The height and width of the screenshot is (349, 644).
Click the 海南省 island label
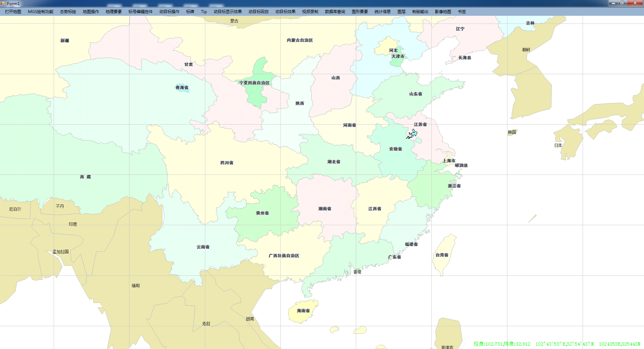[x=303, y=311]
